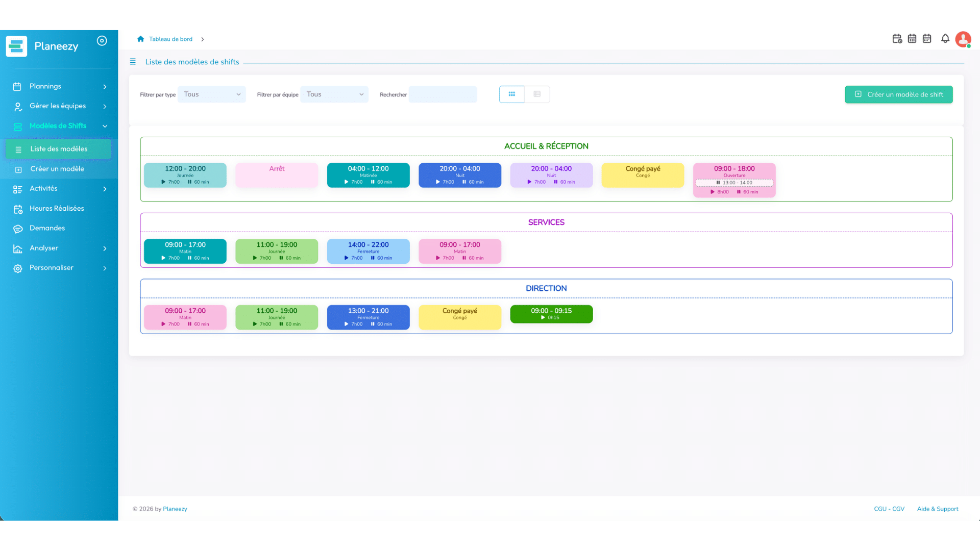The image size is (980, 551).
Task: Click Créer un modèle de shift button
Action: tap(898, 94)
